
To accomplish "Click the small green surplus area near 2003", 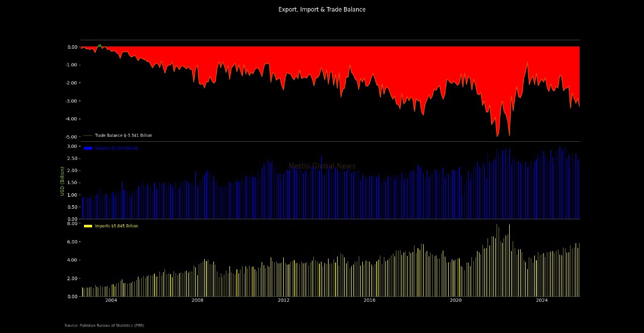I will pos(100,45).
